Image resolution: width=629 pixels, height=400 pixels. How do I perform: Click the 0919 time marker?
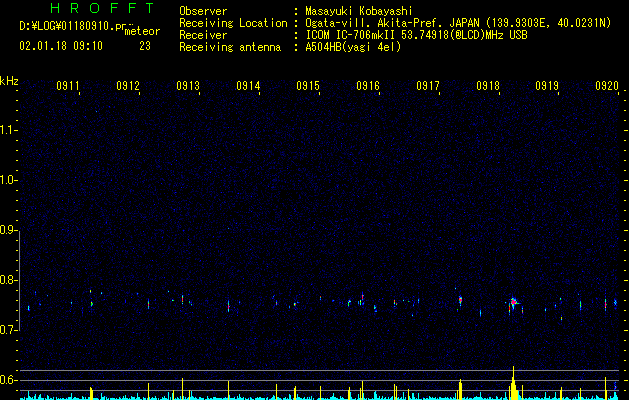(x=547, y=86)
